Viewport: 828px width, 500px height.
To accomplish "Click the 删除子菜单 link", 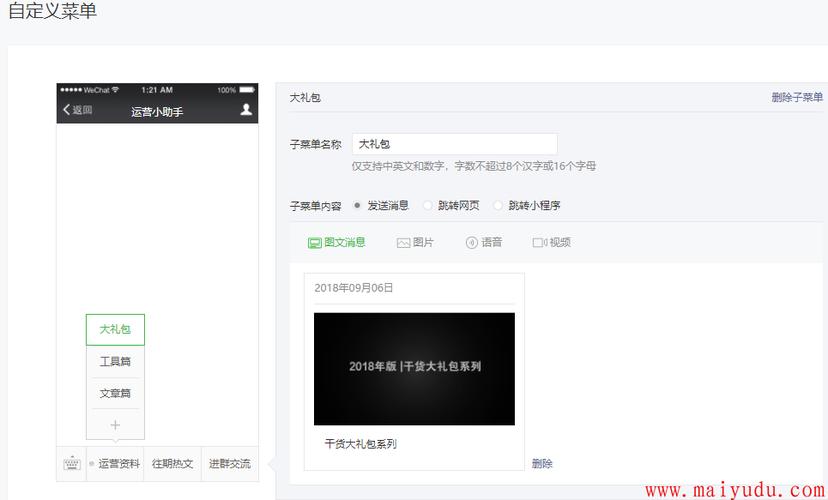I will pos(797,97).
